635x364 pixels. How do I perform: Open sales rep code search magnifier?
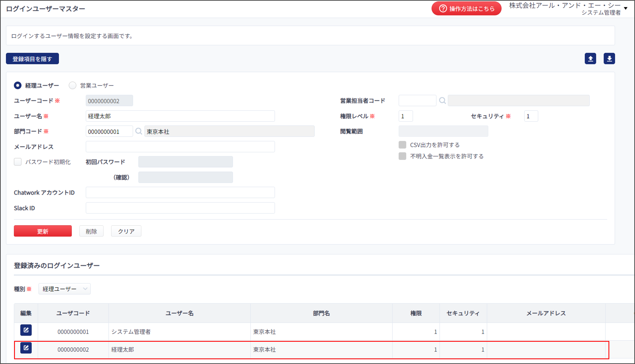(442, 100)
